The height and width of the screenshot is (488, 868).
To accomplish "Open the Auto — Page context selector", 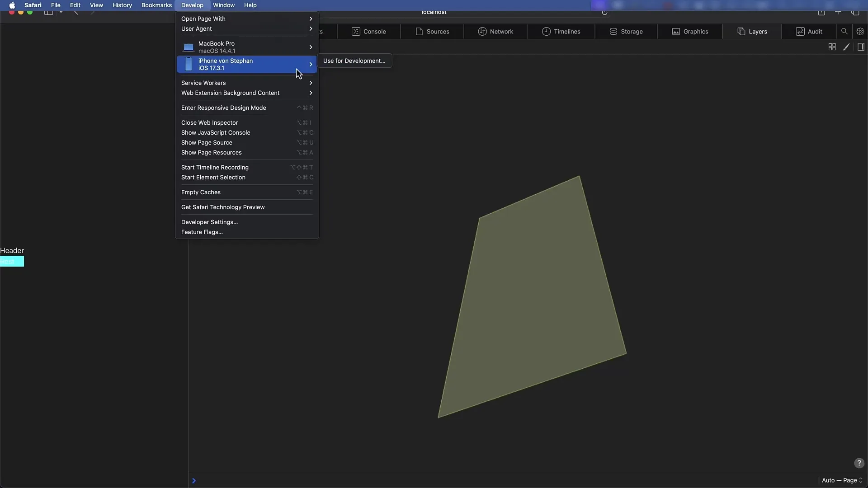I will (x=842, y=480).
